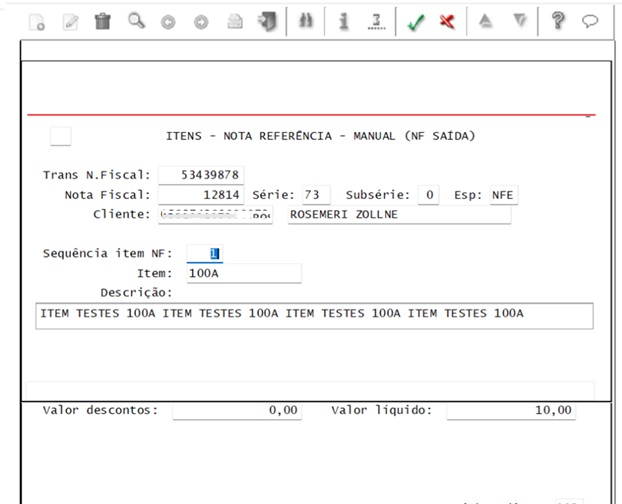Select the Subsérie field showing 0

coord(428,195)
